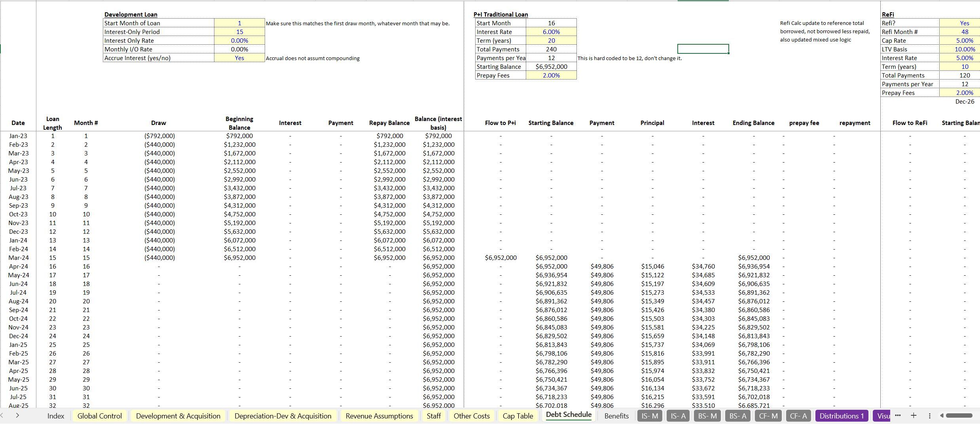Select the Mar-24 Flow to P+i amount
980x424 pixels.
[x=500, y=258]
